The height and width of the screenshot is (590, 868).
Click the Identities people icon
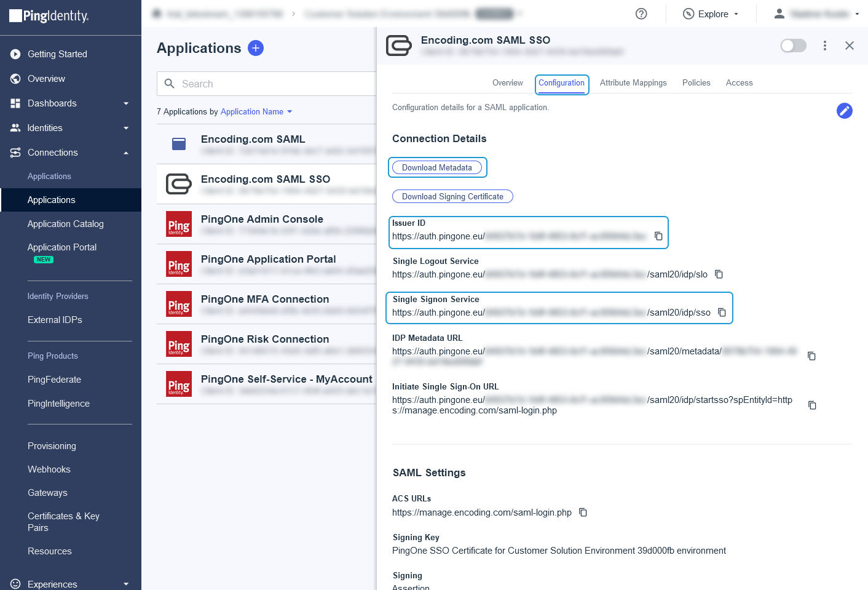[x=15, y=128]
